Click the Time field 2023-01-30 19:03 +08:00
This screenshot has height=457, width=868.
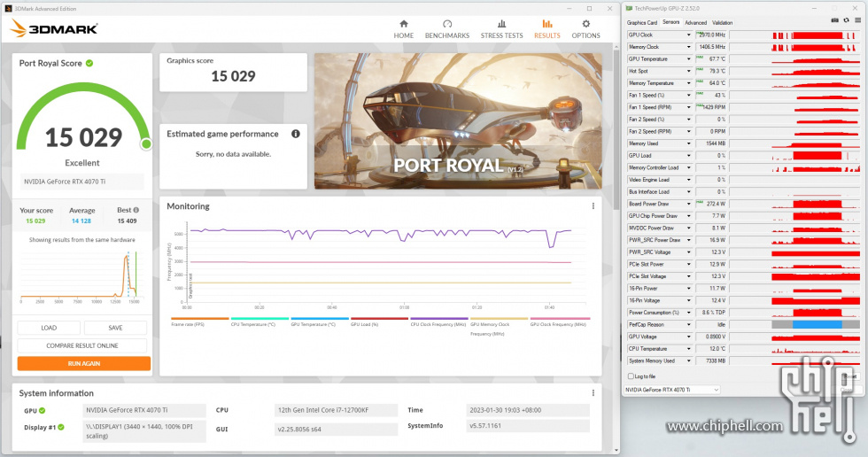528,410
